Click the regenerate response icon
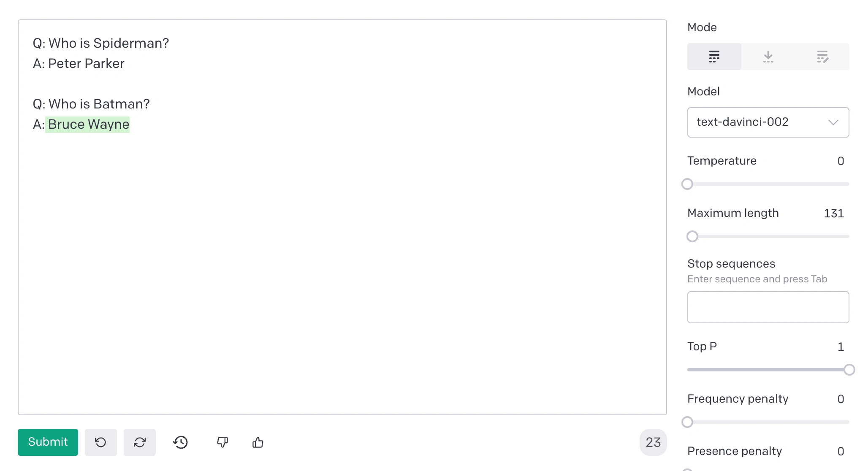This screenshot has width=868, height=471. tap(139, 442)
